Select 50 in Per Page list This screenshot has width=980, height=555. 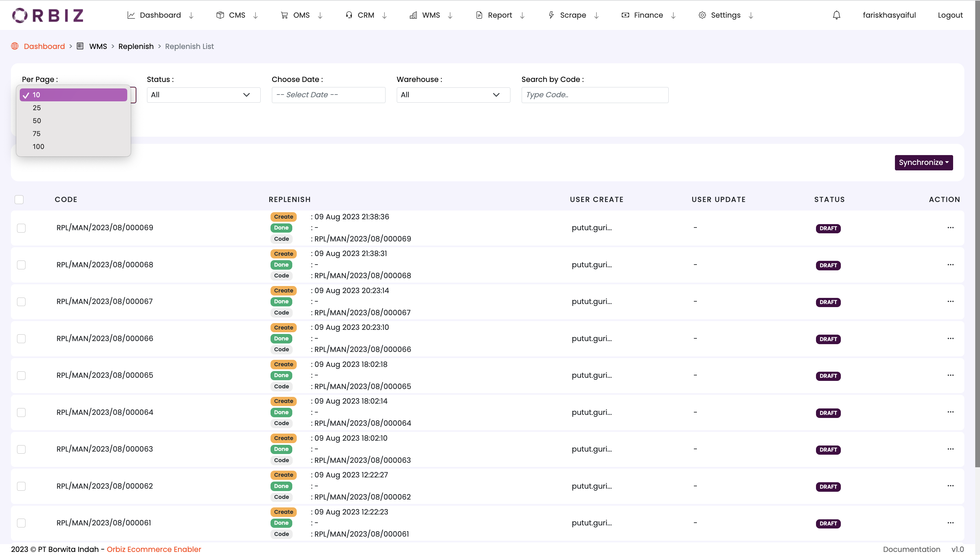coord(73,121)
